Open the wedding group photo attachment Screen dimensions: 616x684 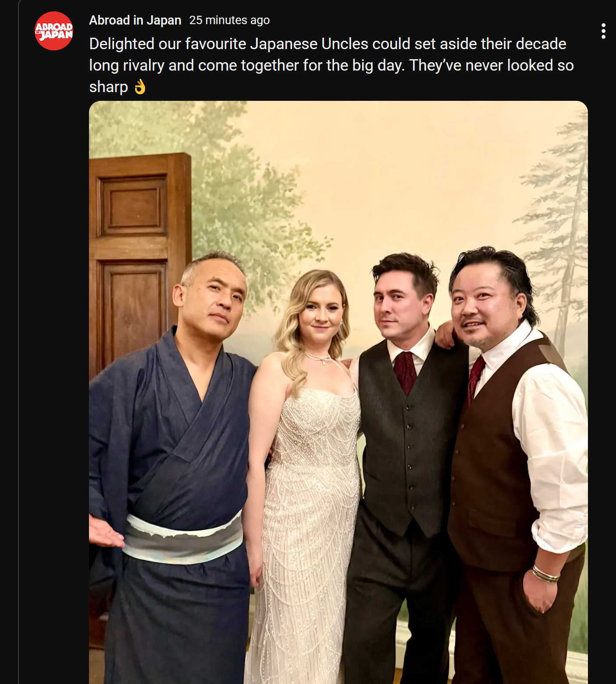(x=338, y=392)
